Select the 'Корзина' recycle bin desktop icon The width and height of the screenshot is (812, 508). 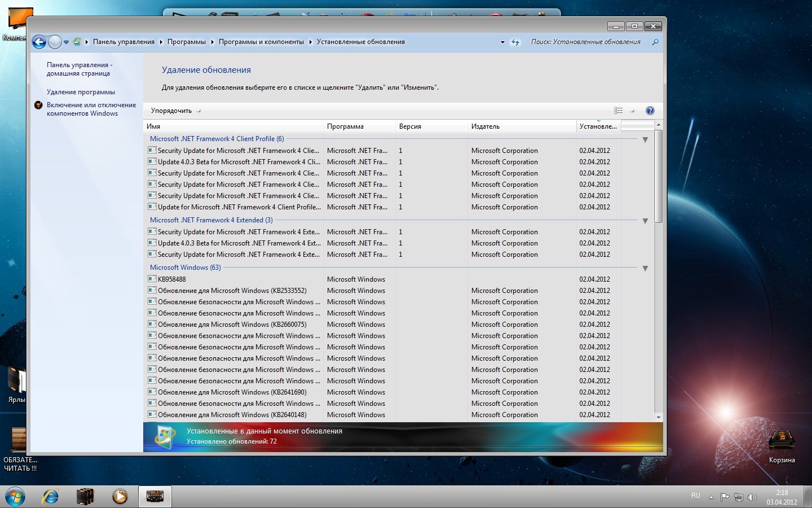(x=782, y=446)
